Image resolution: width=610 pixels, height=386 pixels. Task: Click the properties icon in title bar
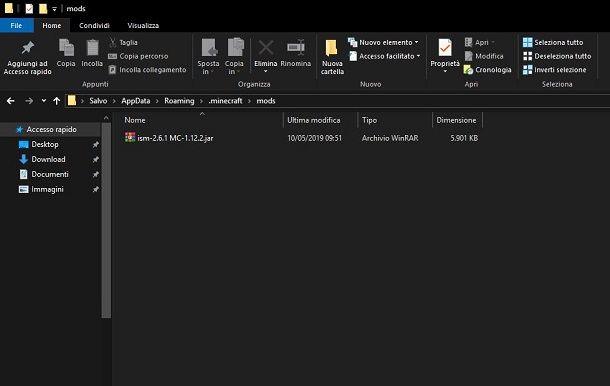pos(29,8)
